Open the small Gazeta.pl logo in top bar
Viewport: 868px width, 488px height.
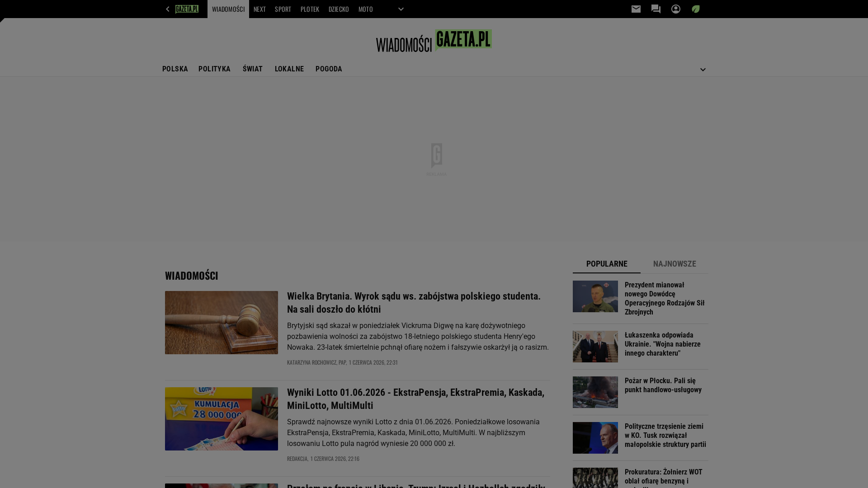(187, 9)
